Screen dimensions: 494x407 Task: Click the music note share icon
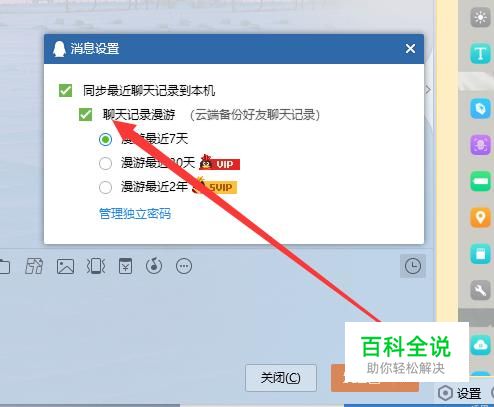pyautogui.click(x=154, y=266)
